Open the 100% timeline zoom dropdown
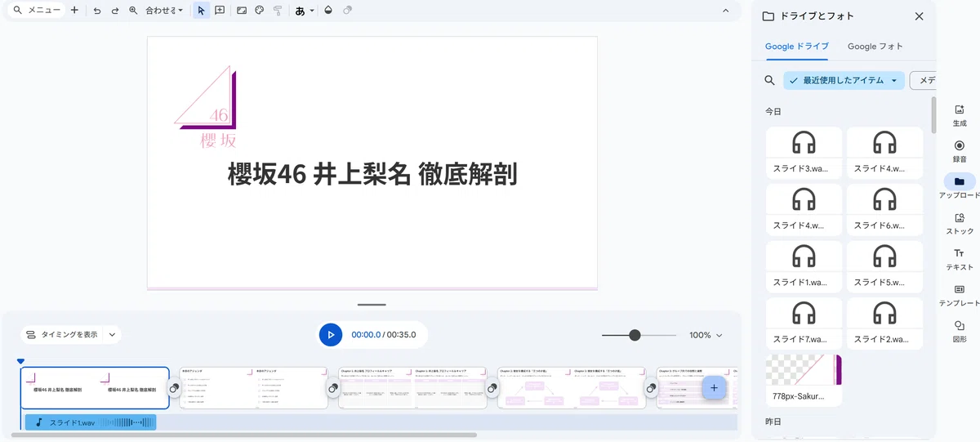Screen dimensions: 980x442 click(706, 335)
